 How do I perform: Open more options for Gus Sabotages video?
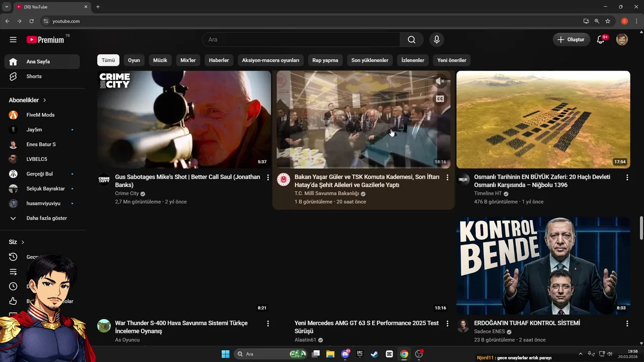point(268,177)
